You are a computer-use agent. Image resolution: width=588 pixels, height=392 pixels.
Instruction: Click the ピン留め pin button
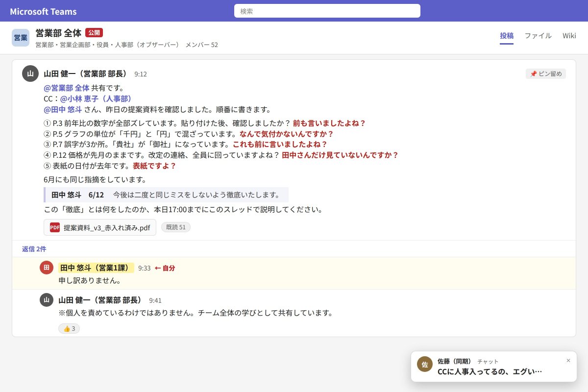coord(546,73)
